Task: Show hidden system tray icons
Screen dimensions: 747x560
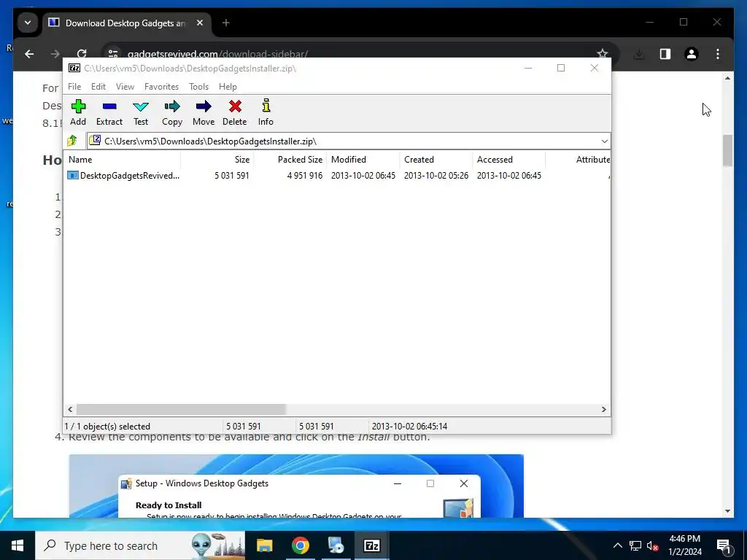Action: click(617, 545)
